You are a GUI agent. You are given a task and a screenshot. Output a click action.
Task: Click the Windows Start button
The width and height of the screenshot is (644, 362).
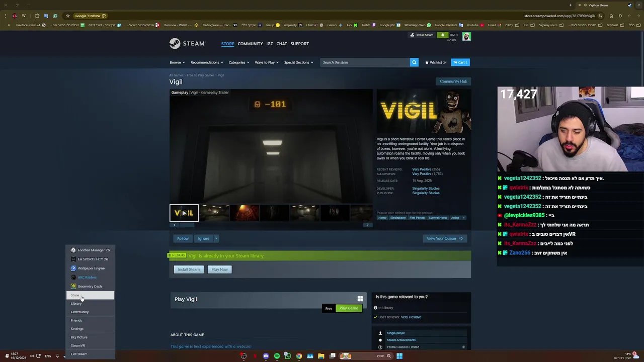coord(399,356)
